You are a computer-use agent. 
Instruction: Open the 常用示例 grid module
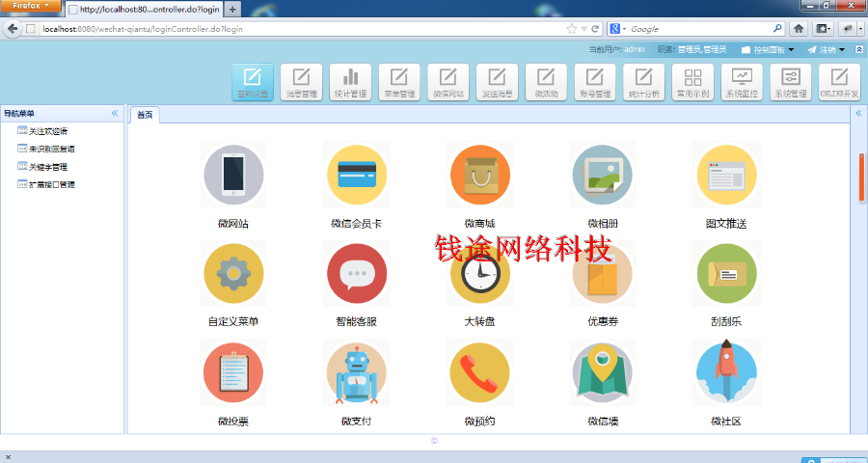692,82
